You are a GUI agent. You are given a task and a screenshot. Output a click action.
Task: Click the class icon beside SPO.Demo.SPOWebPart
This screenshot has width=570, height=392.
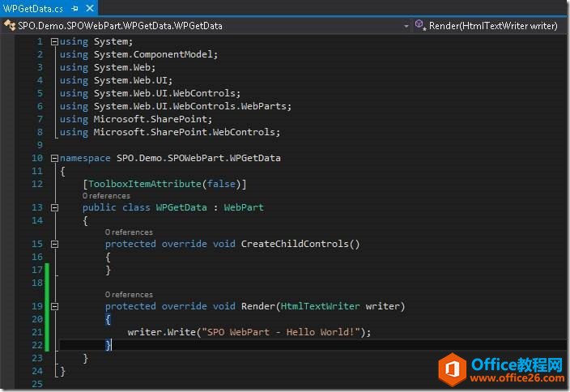pos(10,25)
